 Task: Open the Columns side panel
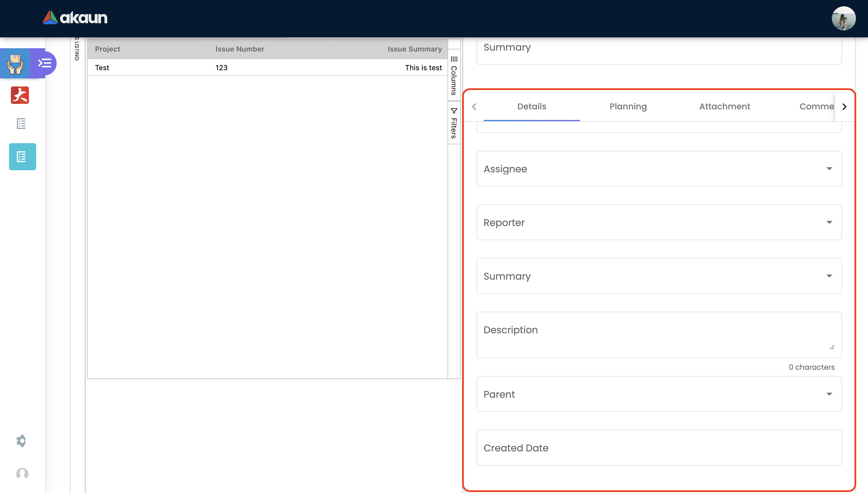tap(454, 76)
